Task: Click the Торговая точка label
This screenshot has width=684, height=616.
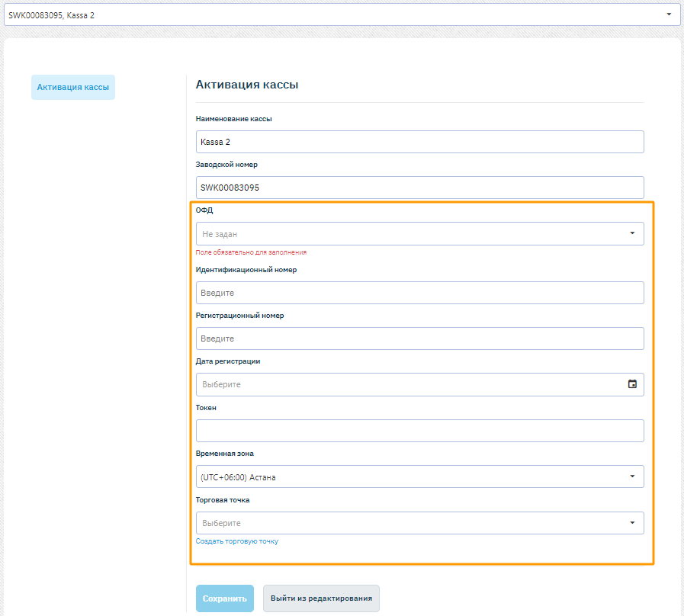Action: [x=223, y=500]
